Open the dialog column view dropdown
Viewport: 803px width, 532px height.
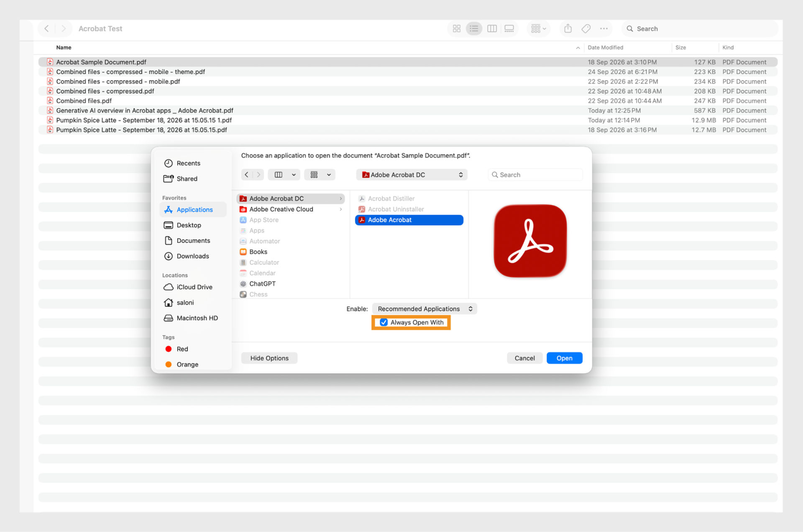pos(284,175)
